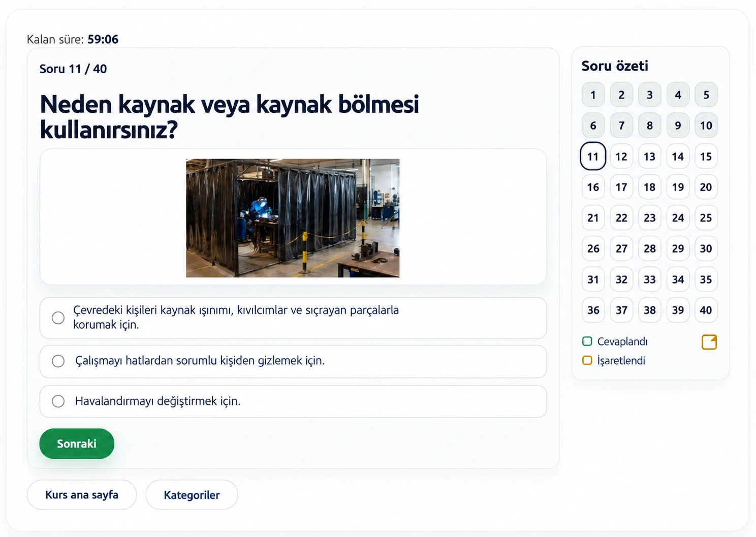Open the Kategoriler page

click(x=192, y=495)
